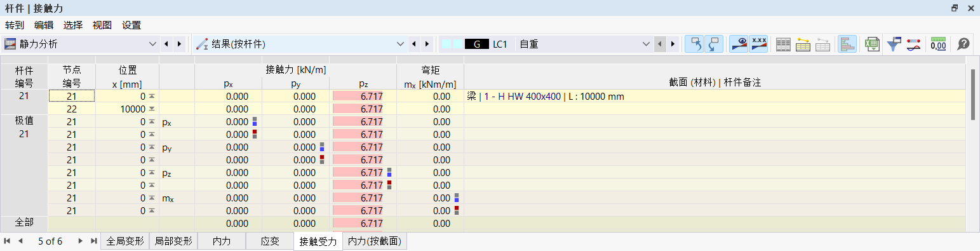Toggle sync selection from model to table
The image size is (980, 251).
pos(715,44)
